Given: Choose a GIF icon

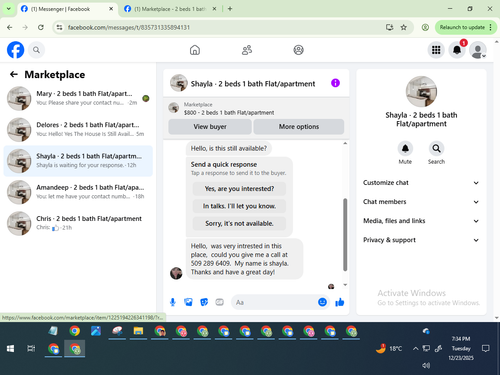Looking at the screenshot, I should coord(219,302).
